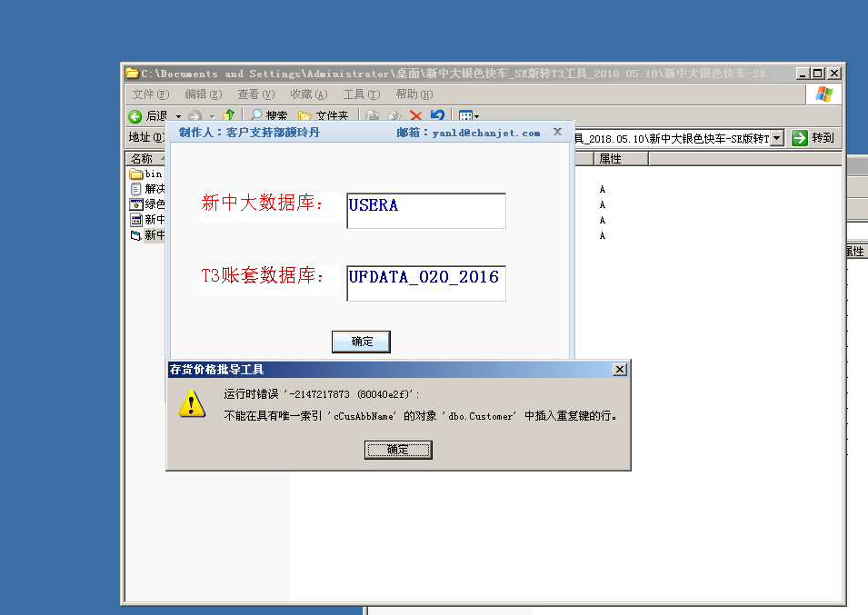
Task: Sort the file list by 名称 column header
Action: (x=145, y=159)
